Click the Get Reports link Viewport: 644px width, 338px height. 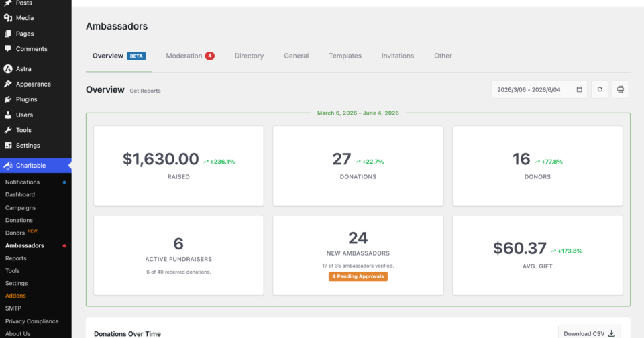coord(145,91)
